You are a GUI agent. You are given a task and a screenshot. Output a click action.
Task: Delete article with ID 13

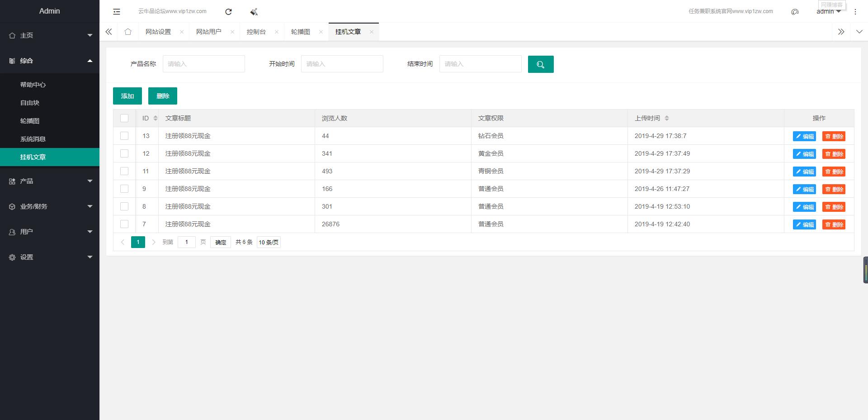point(834,136)
